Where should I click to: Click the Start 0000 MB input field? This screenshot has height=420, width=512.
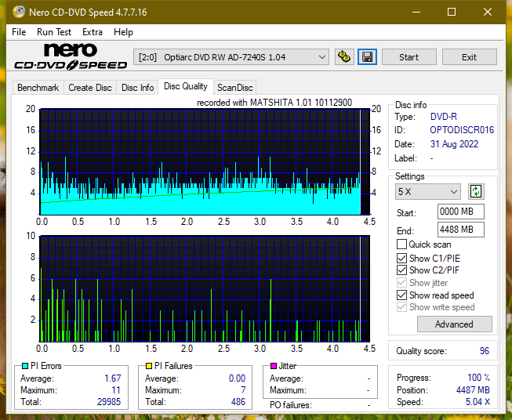(461, 212)
